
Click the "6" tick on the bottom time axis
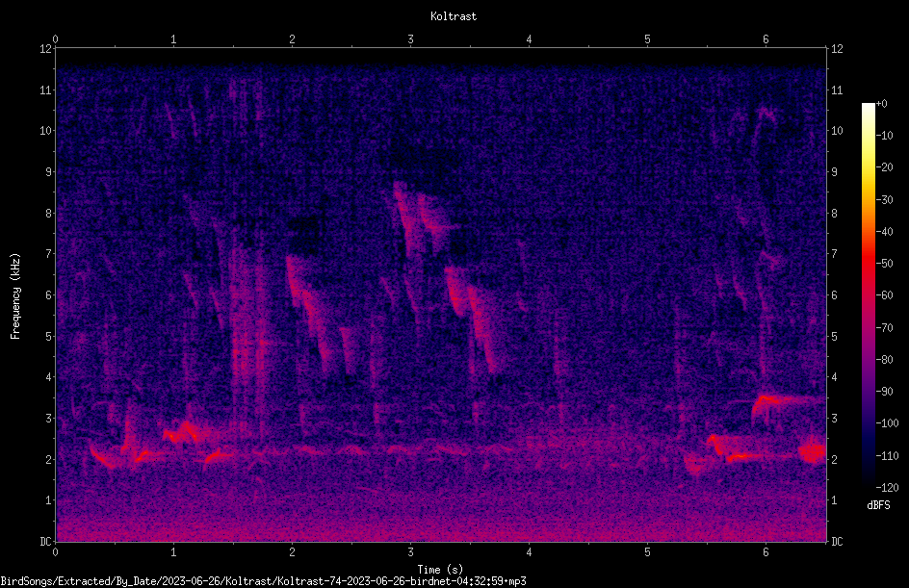766,552
